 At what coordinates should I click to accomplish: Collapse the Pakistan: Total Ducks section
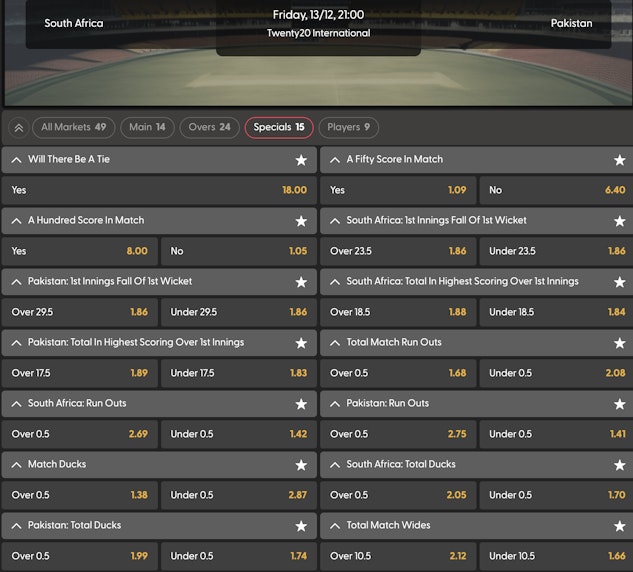(16, 526)
